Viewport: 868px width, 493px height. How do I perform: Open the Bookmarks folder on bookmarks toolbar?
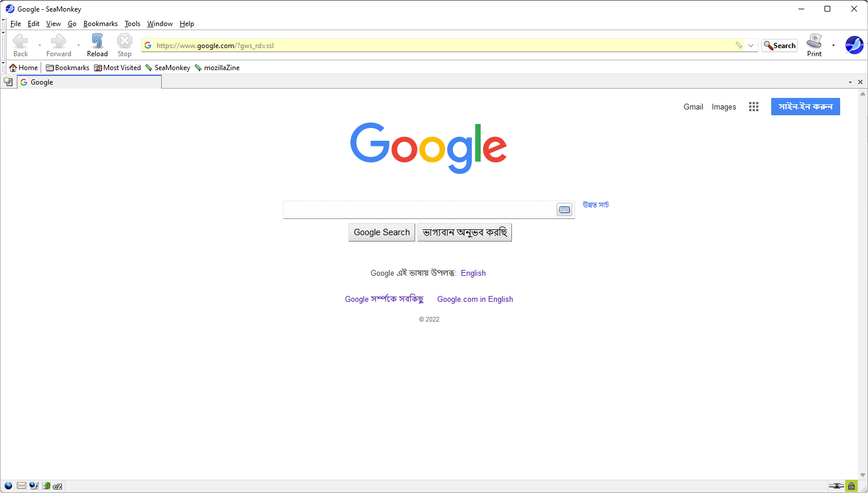(x=67, y=68)
